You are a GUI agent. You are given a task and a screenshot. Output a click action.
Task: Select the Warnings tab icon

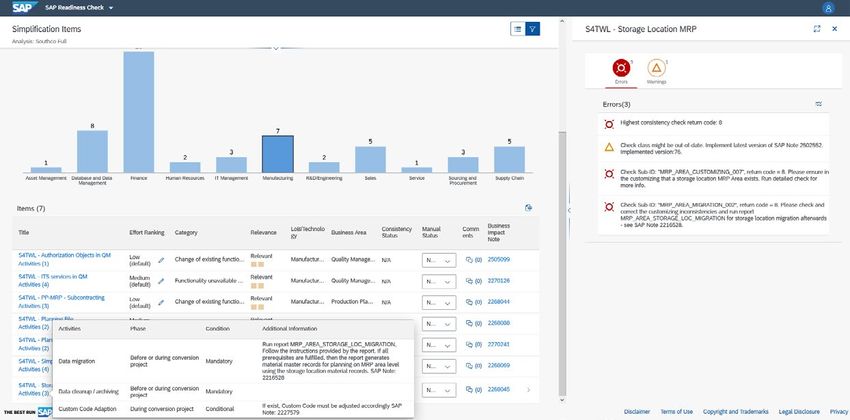(x=656, y=68)
